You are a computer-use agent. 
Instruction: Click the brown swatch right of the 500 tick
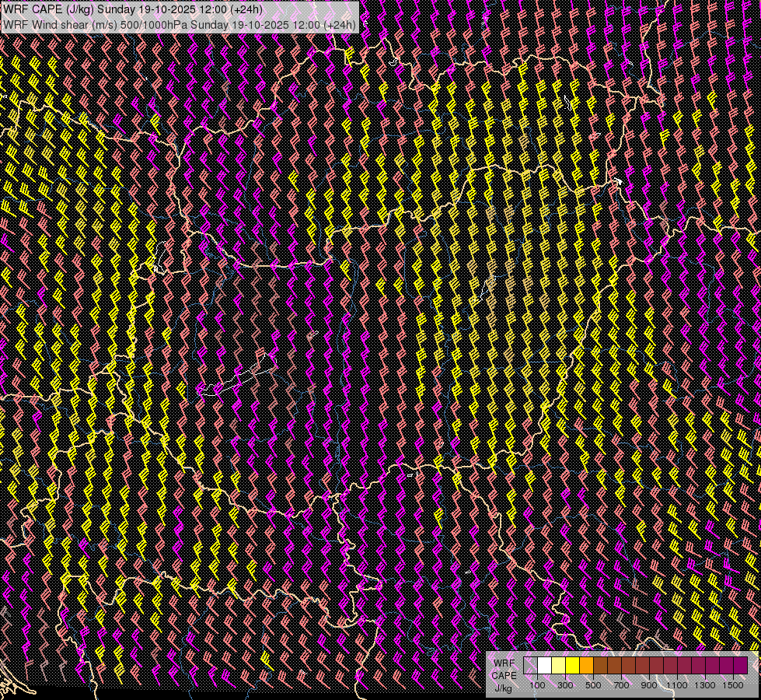(x=600, y=665)
